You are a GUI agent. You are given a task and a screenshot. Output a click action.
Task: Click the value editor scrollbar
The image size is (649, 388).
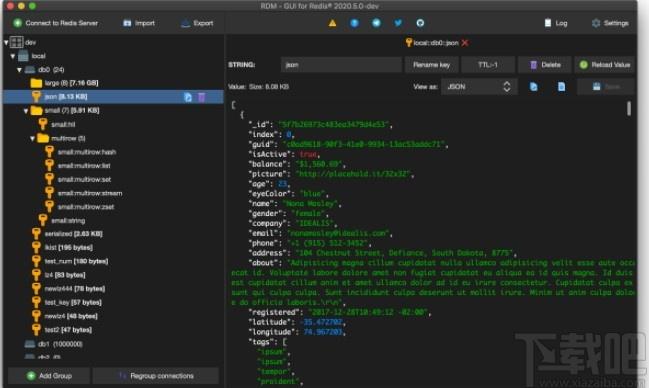pyautogui.click(x=629, y=108)
